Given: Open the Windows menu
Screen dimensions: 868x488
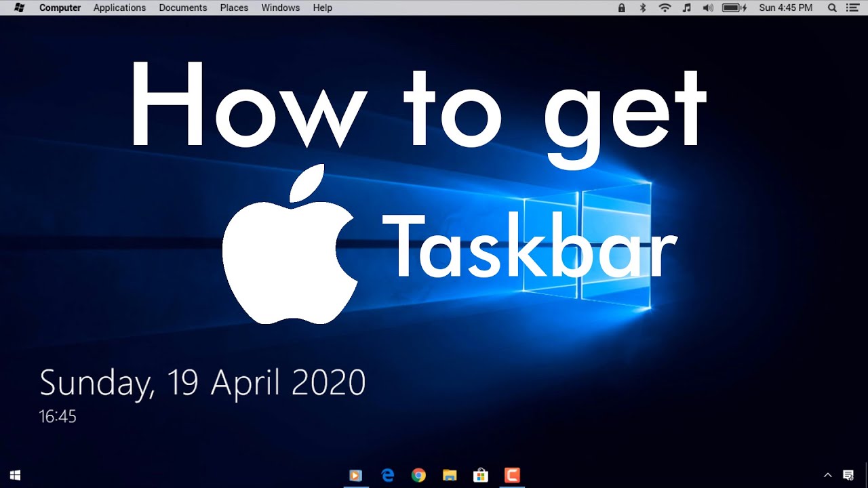Looking at the screenshot, I should point(281,8).
